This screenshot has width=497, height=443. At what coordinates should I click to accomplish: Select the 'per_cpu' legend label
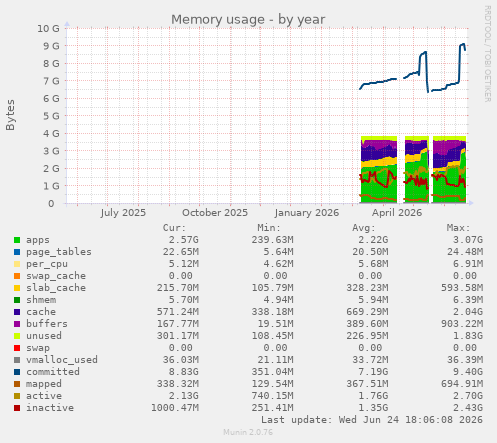47,264
